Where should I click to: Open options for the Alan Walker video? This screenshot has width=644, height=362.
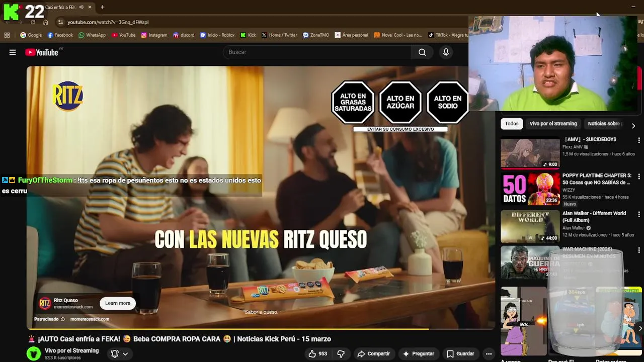(639, 214)
